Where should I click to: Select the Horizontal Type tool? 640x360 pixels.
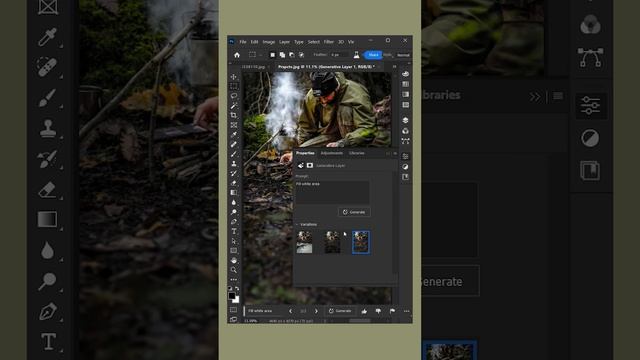coord(234,231)
